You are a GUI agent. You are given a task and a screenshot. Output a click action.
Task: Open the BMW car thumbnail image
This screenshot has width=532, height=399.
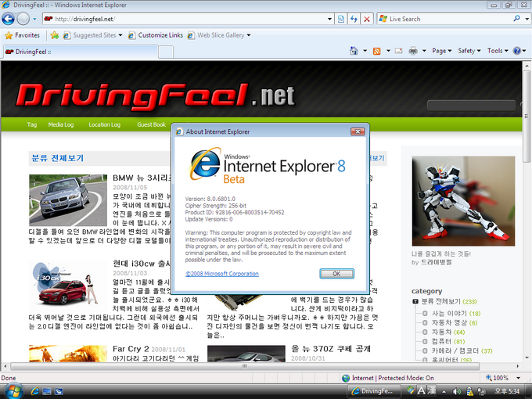pyautogui.click(x=68, y=199)
